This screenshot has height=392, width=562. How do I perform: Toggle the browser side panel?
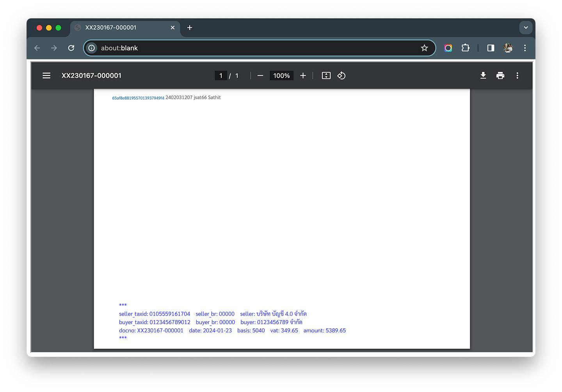491,48
